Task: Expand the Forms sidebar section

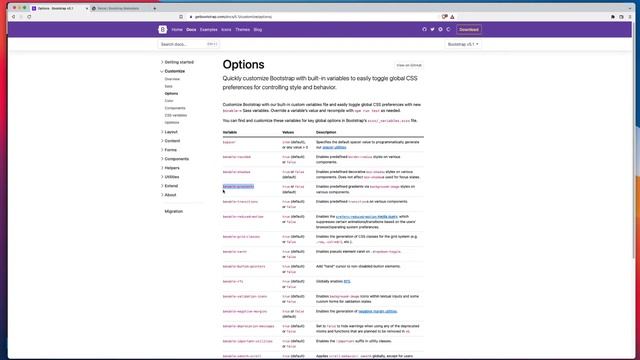Action: coord(169,150)
